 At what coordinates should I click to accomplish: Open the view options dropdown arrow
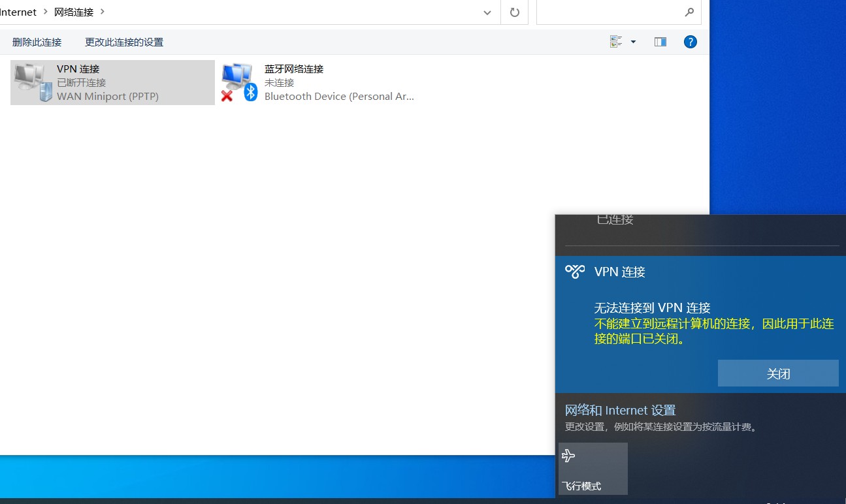[633, 42]
